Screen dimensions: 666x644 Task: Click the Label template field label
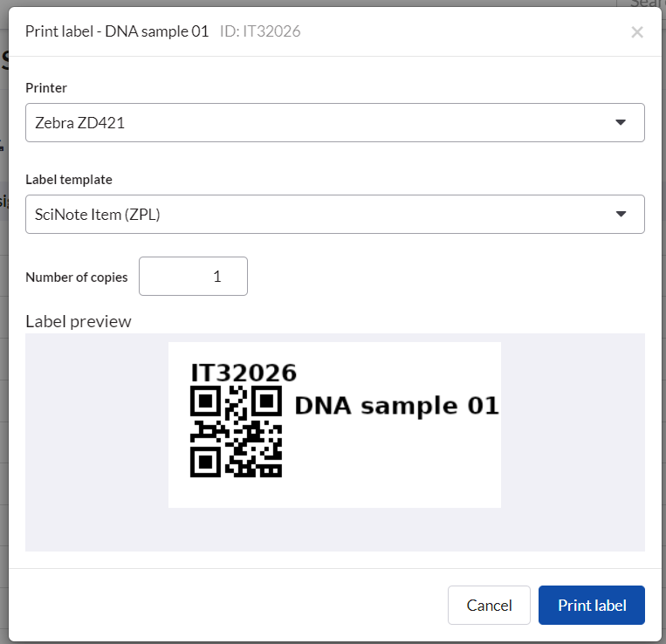pyautogui.click(x=69, y=179)
